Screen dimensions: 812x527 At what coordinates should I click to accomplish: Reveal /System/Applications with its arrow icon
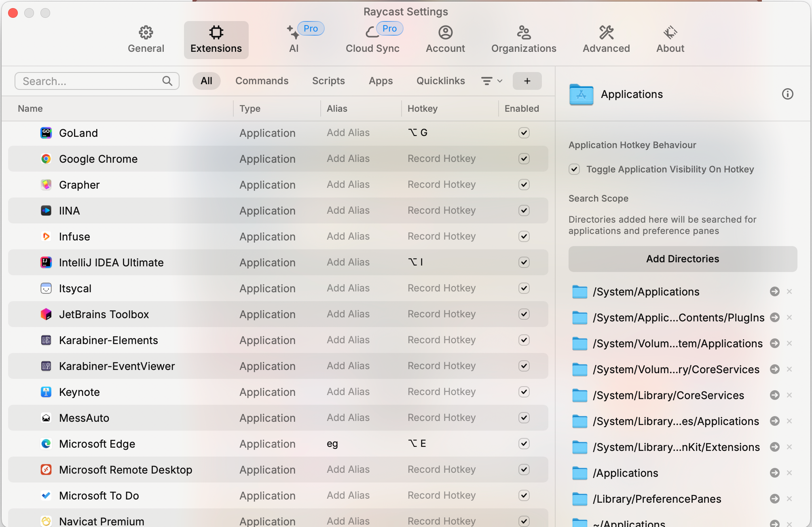(x=774, y=291)
